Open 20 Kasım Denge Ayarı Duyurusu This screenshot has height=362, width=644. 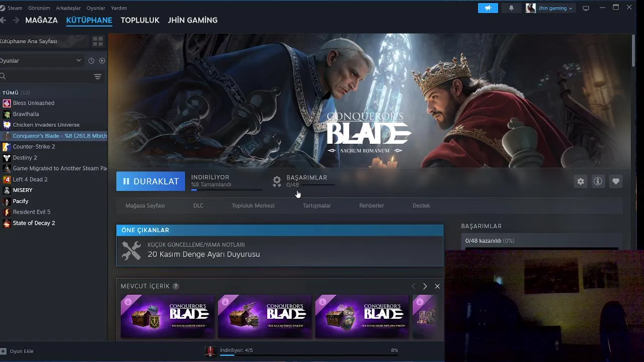click(204, 254)
